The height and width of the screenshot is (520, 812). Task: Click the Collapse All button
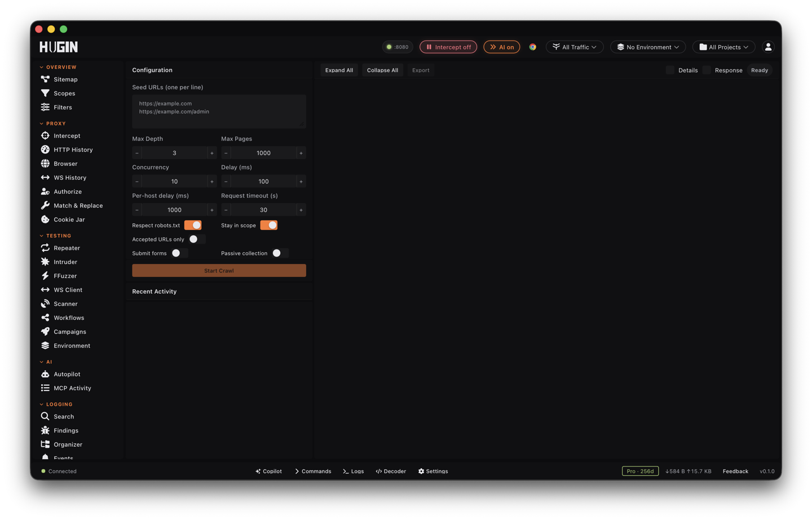[x=382, y=70]
